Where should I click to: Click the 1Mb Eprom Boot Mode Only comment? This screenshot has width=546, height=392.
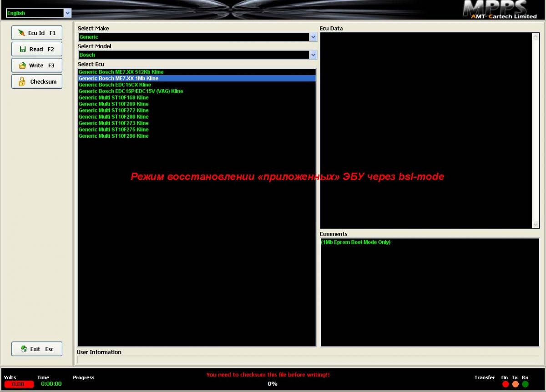356,242
